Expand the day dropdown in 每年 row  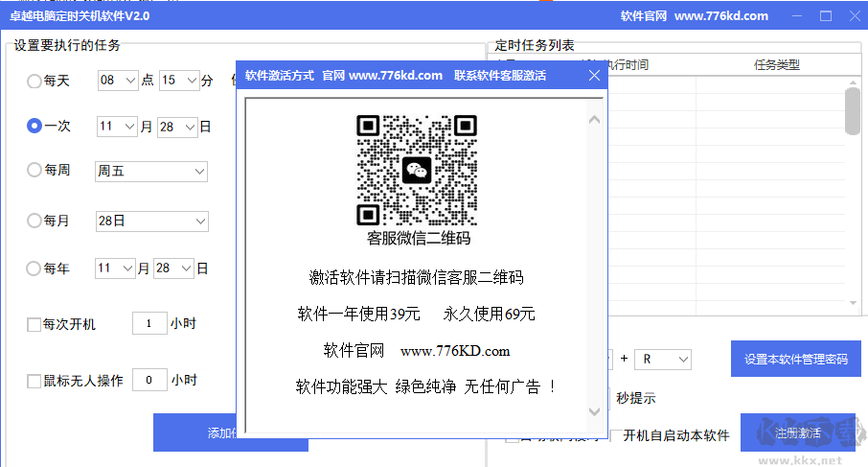173,269
